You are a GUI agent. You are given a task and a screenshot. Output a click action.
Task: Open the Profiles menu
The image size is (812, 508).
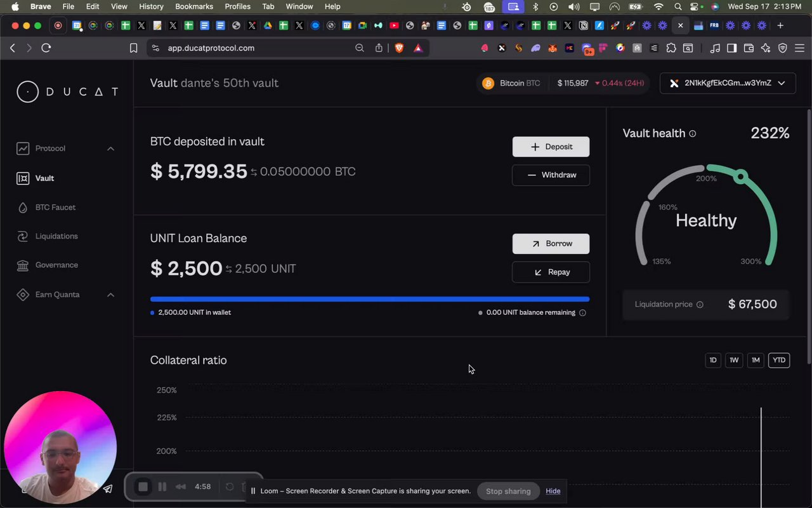pos(238,6)
